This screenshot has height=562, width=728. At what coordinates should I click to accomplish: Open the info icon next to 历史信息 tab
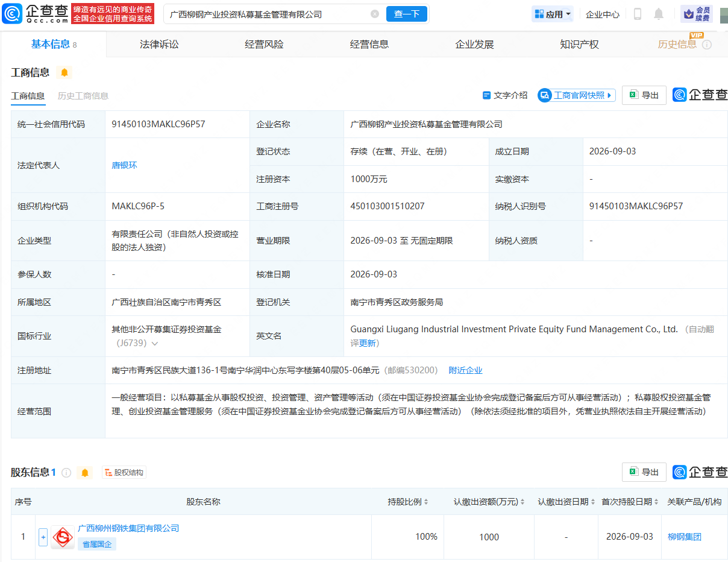pyautogui.click(x=707, y=45)
